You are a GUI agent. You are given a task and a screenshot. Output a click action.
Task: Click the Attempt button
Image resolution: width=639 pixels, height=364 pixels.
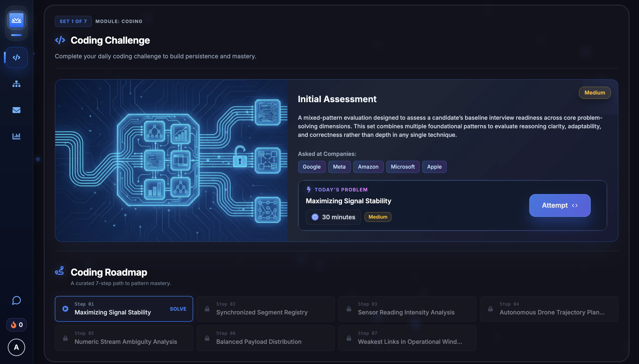[x=560, y=205]
